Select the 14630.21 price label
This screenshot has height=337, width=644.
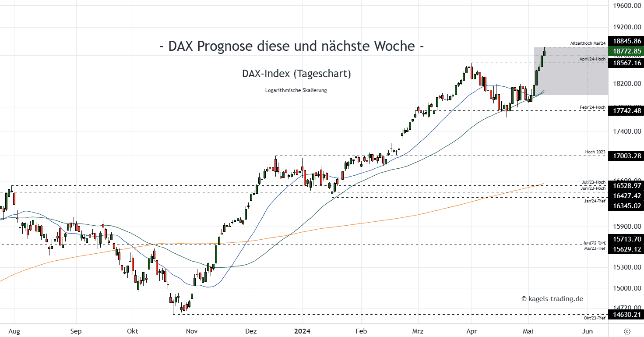tap(626, 314)
